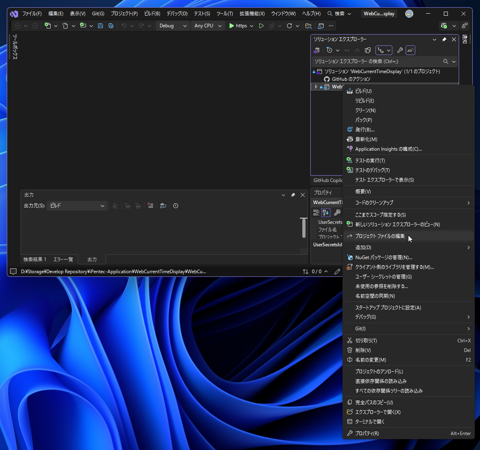Choose エクスプローラーで開く entry
Image resolution: width=480 pixels, height=450 pixels.
click(408, 412)
